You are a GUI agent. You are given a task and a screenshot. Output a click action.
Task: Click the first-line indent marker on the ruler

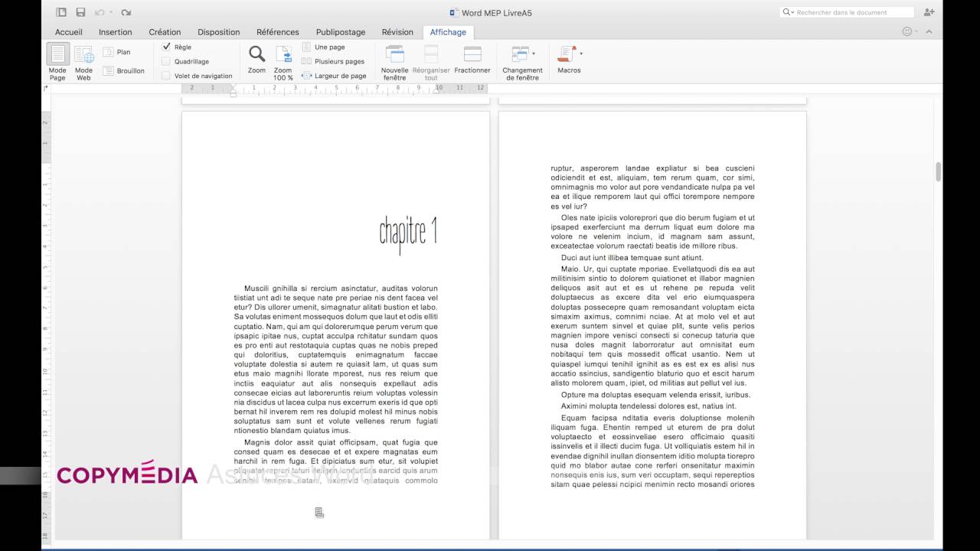(233, 86)
